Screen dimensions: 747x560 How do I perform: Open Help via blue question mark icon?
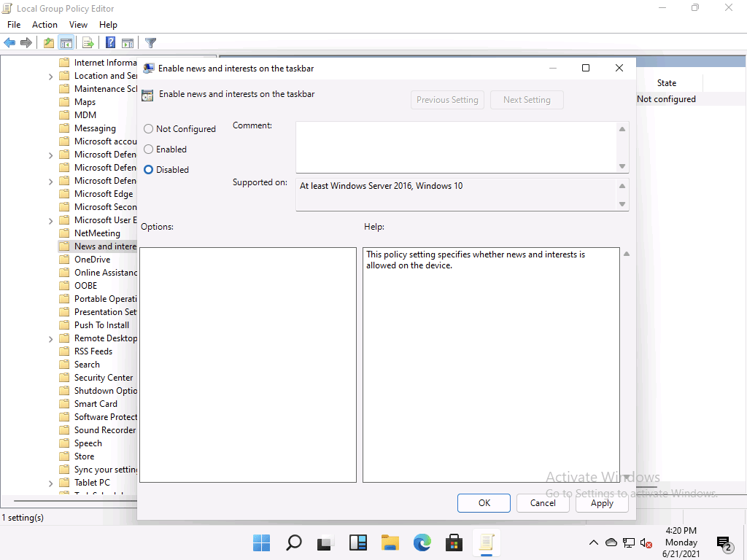(x=110, y=43)
